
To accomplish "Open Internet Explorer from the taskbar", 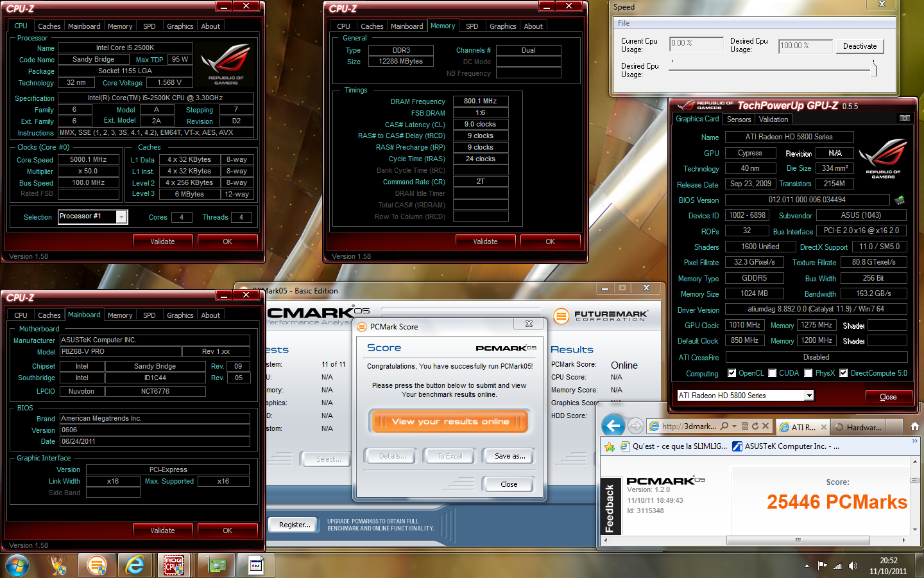I will [x=135, y=565].
